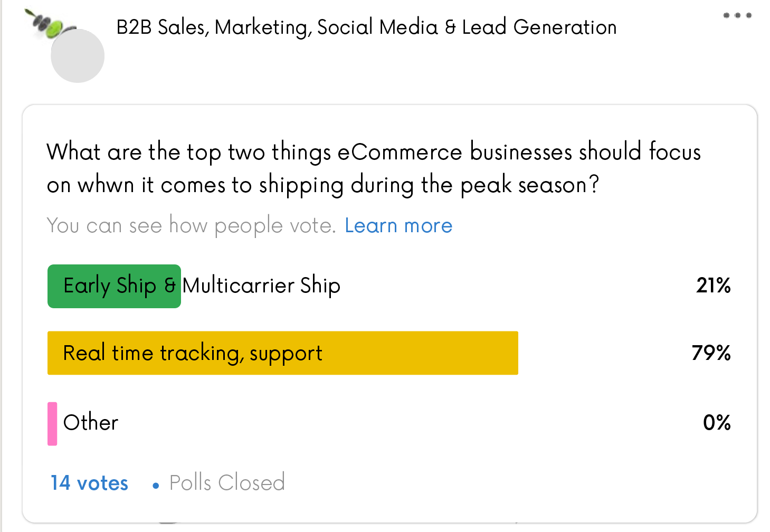Select the yellow "Real time tracking, support" bar
This screenshot has width=770, height=532.
coord(282,353)
